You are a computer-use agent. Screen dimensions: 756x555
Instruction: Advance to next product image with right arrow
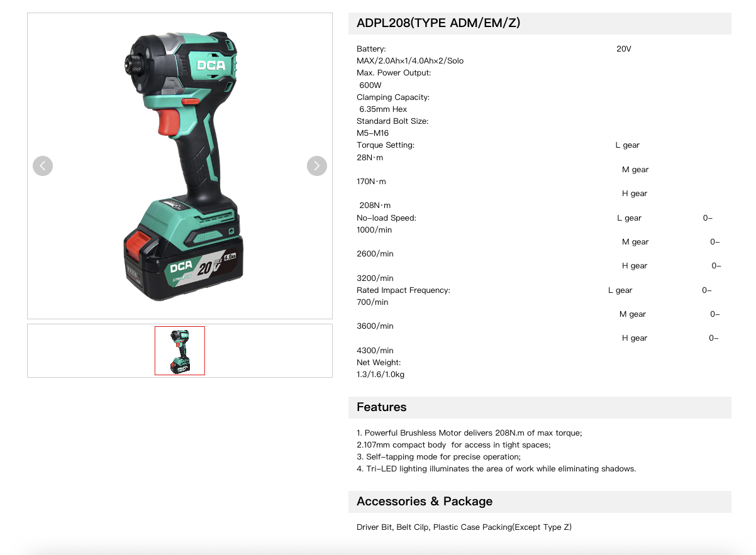pos(317,166)
